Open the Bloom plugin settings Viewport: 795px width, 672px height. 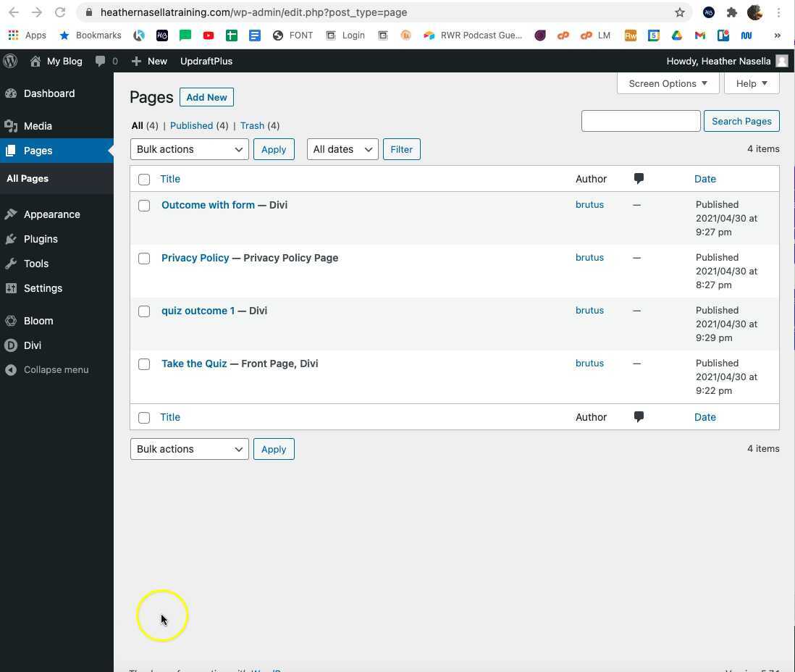38,320
